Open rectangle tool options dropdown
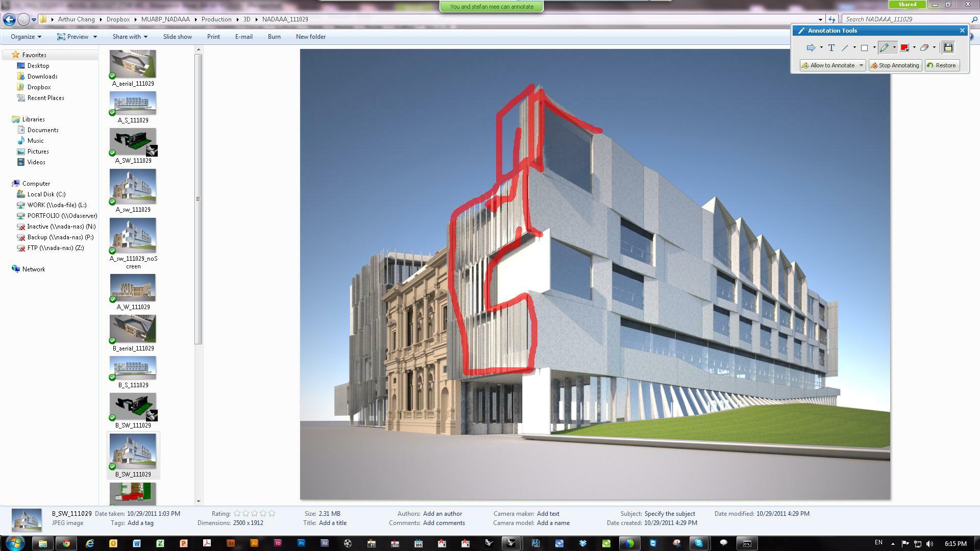The width and height of the screenshot is (980, 551). coord(874,47)
